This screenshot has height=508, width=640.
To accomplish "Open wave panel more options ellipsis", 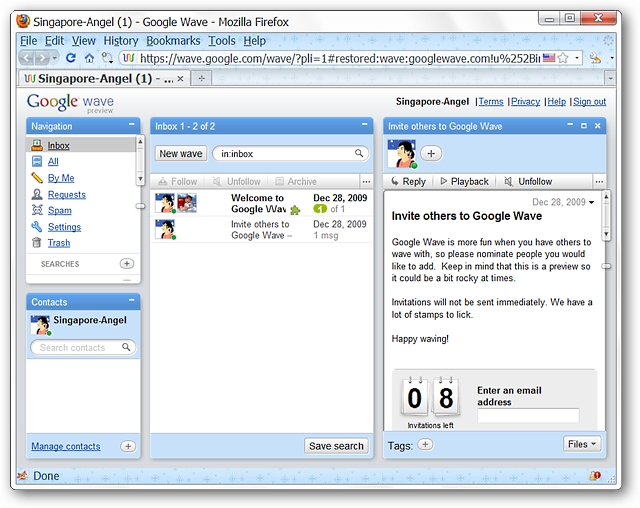I will (x=599, y=182).
